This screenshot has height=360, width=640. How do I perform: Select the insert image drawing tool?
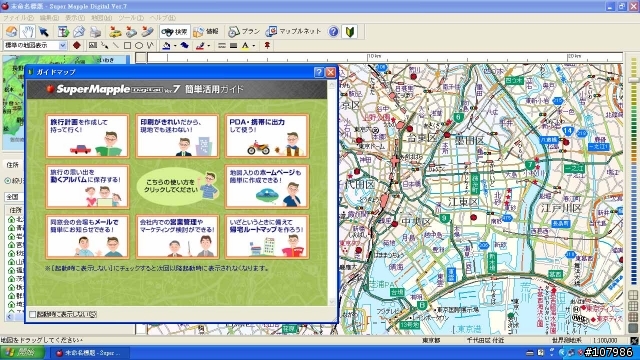tap(93, 45)
